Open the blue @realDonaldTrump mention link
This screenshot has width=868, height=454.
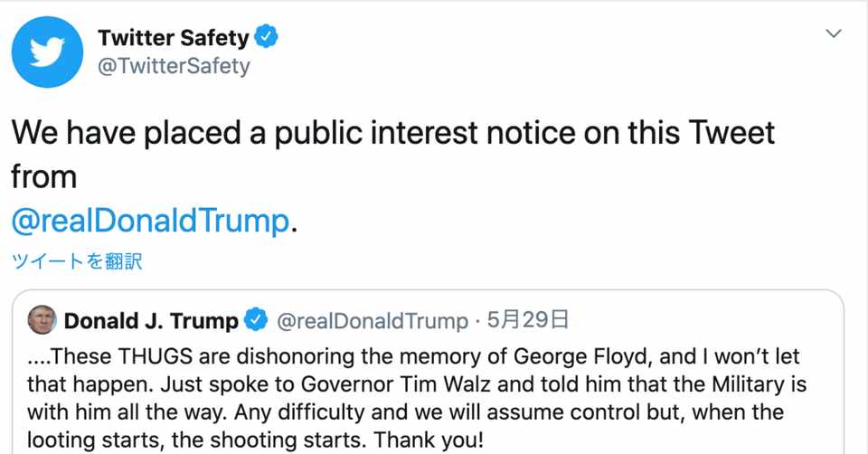[152, 221]
